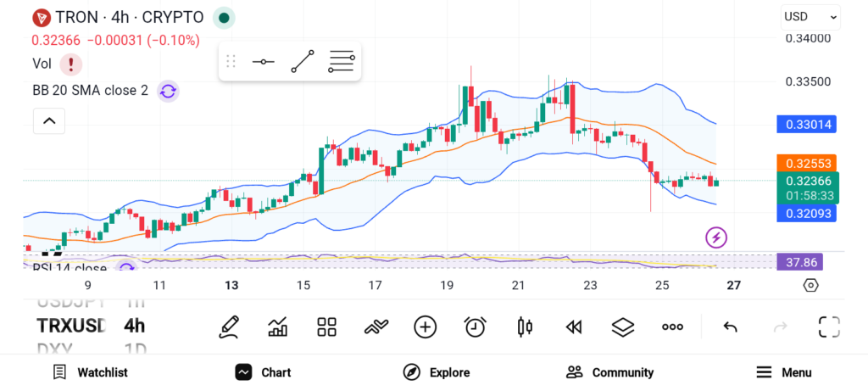The height and width of the screenshot is (391, 868).
Task: Select the trend line drawing tool
Action: 302,61
